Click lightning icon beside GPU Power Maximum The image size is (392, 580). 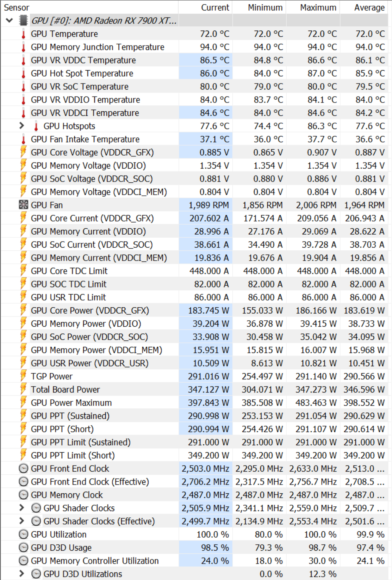(23, 403)
